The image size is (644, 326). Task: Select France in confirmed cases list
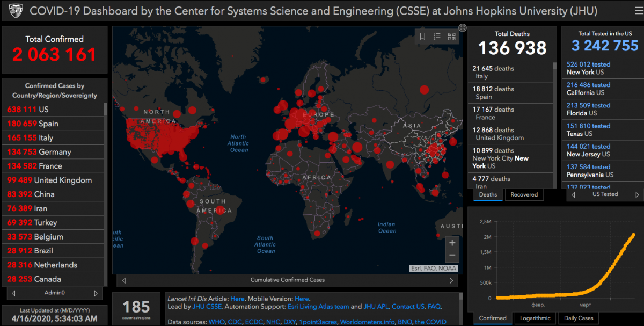(x=53, y=166)
